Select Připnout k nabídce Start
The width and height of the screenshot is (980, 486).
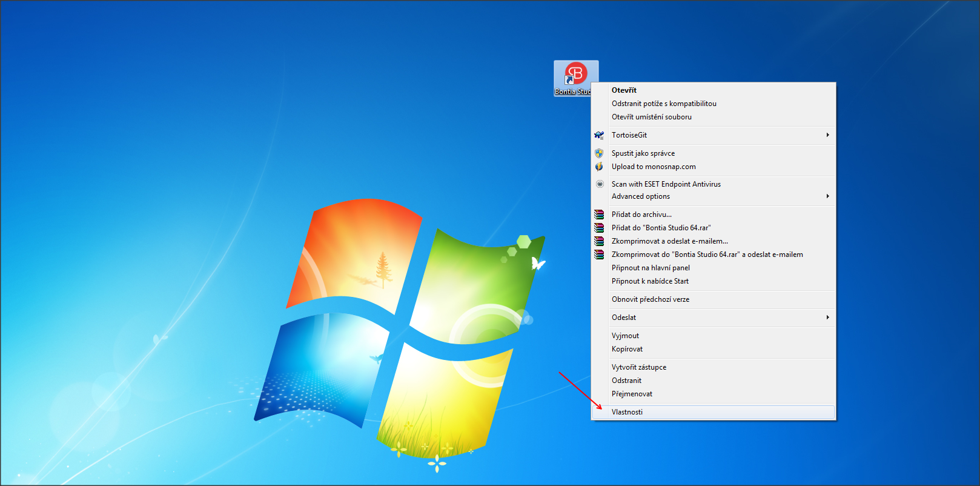pos(713,281)
